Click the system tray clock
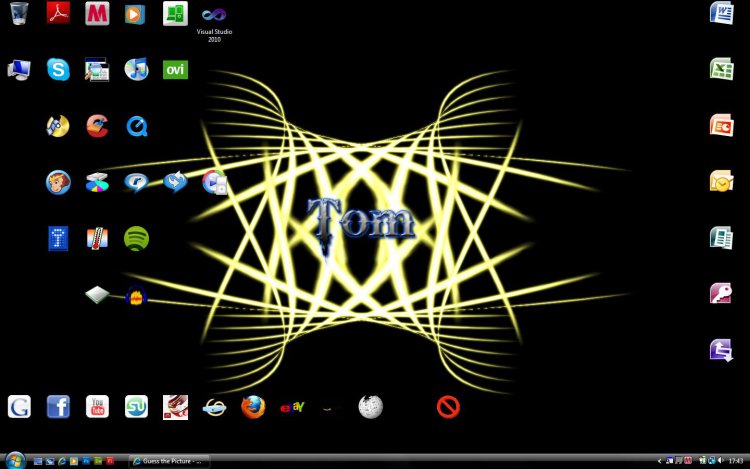 [x=735, y=461]
